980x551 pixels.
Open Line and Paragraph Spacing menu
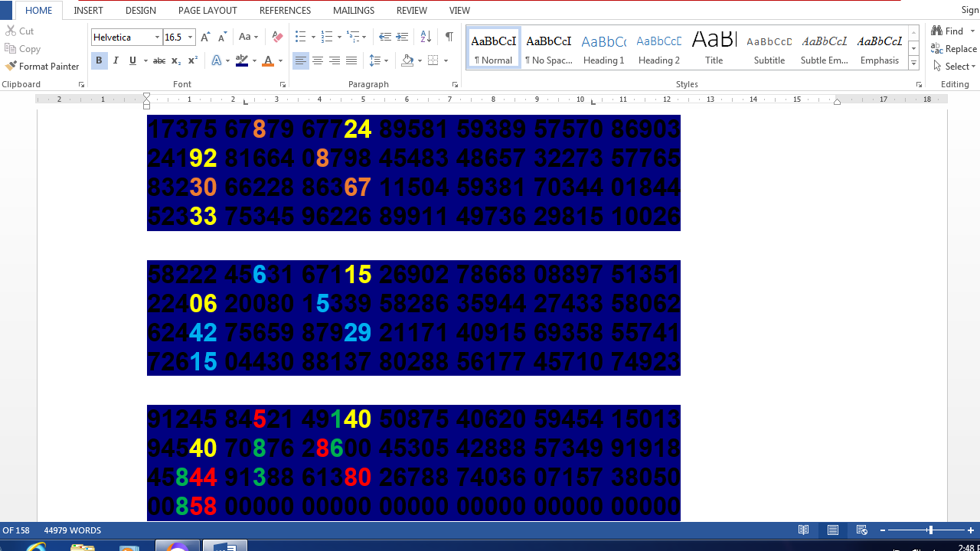pyautogui.click(x=378, y=60)
